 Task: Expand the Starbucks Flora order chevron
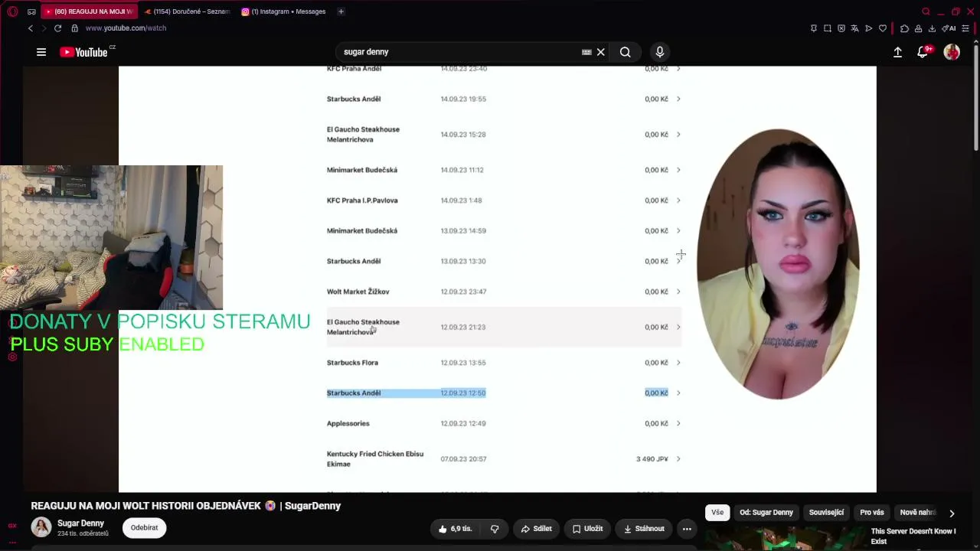point(678,363)
